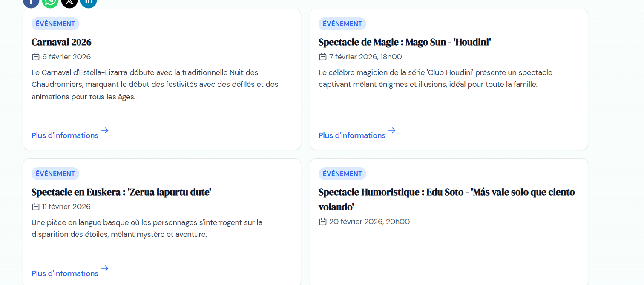Select the Edu Soto Spectacle Humoristique title
This screenshot has height=285, width=644.
point(447,199)
